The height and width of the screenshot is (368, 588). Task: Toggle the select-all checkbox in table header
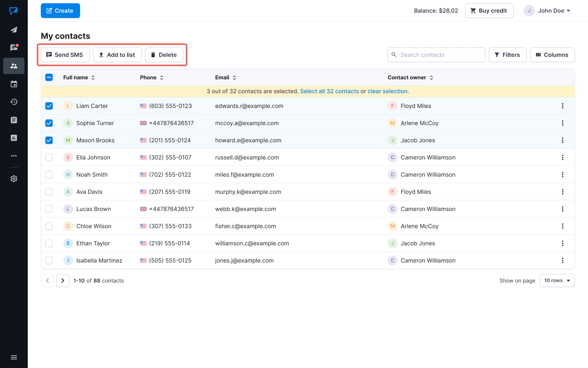coord(49,77)
